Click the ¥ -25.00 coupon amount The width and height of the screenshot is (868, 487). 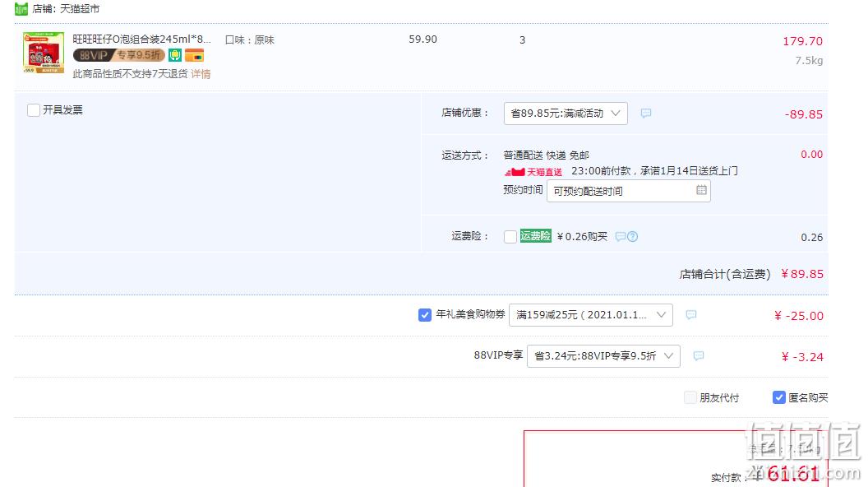tap(799, 316)
